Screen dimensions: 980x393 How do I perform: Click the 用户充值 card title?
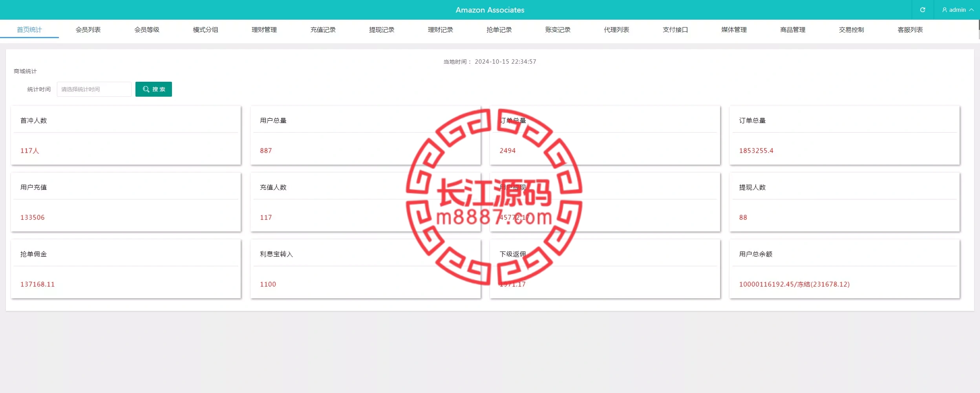(x=34, y=187)
